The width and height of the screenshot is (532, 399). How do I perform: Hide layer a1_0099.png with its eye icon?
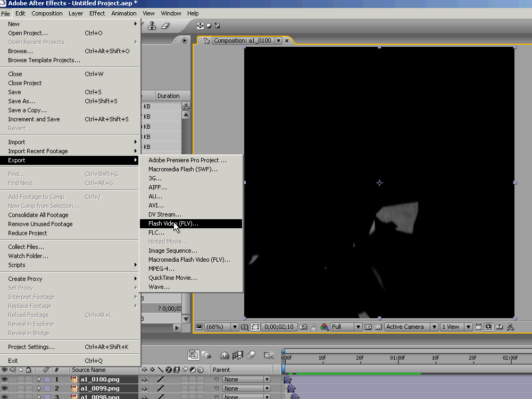pyautogui.click(x=4, y=388)
